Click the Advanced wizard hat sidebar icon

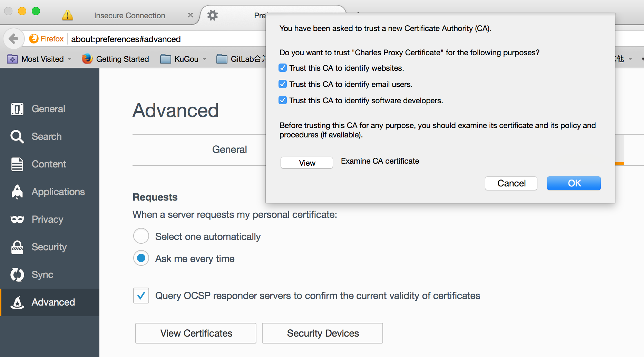(x=17, y=302)
